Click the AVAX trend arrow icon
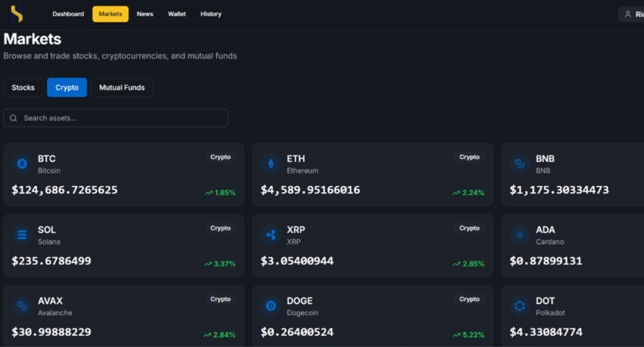 click(207, 335)
